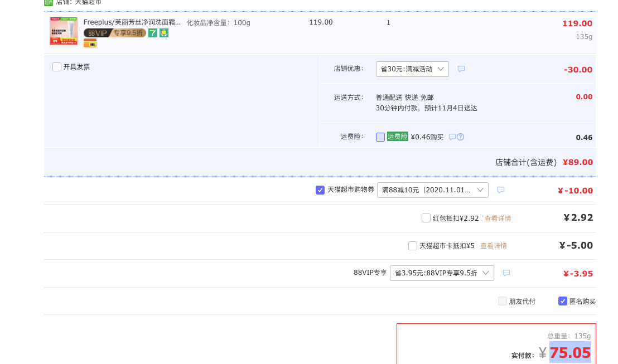Click the -30.00 store discount value
This screenshot has height=364, width=618.
(578, 70)
